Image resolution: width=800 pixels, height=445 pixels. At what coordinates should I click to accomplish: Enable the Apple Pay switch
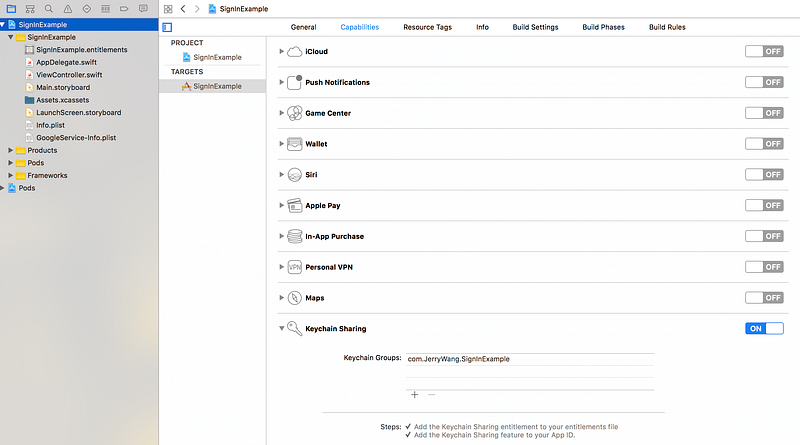click(764, 205)
